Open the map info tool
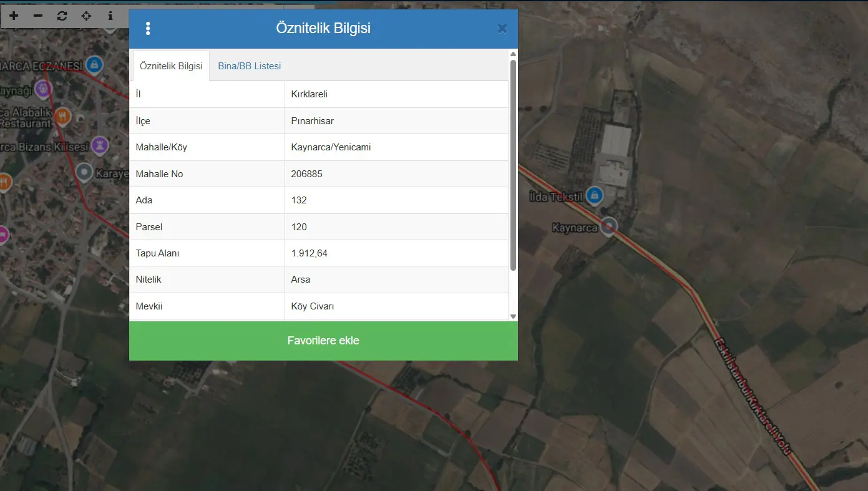The height and width of the screenshot is (491, 868). (110, 16)
